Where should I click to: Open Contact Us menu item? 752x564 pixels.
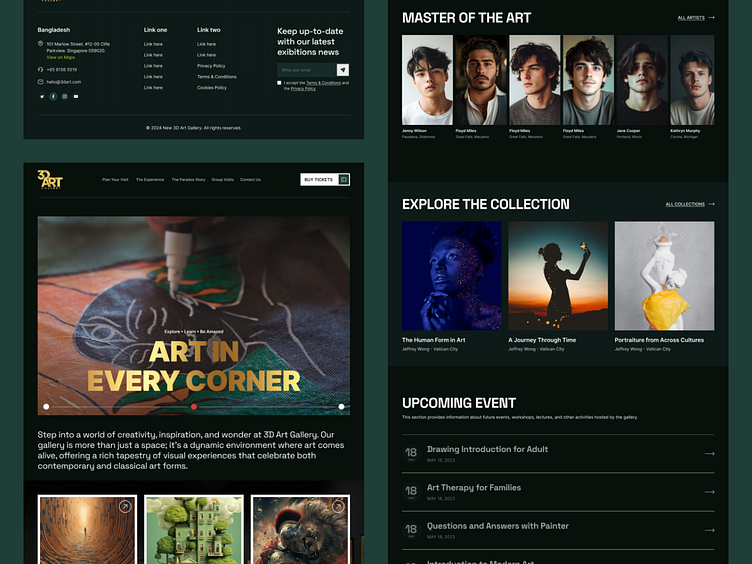250,180
